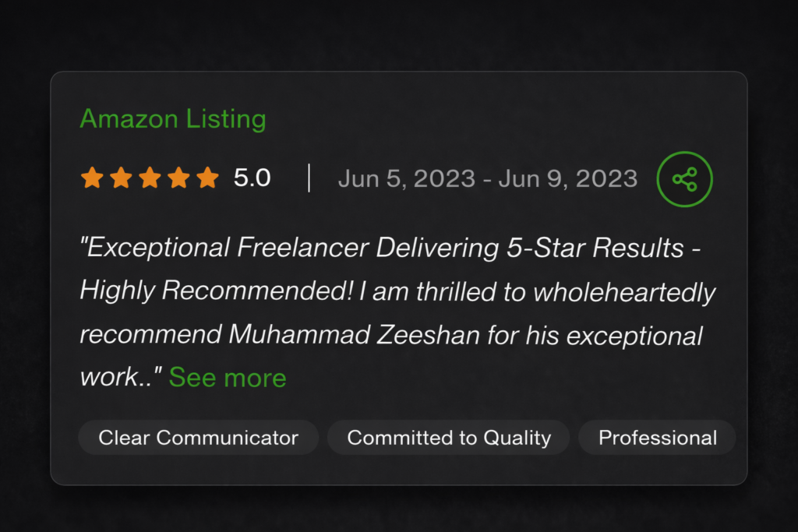Click the green share icon
The image size is (798, 532).
(684, 179)
